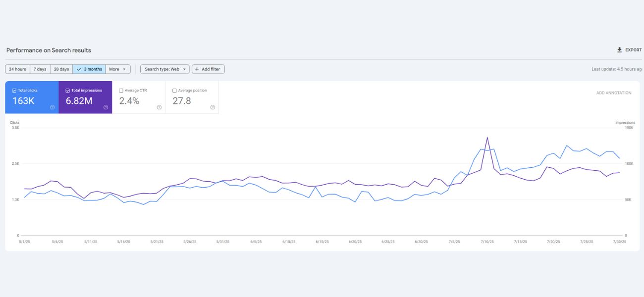Screen dimensions: 644x297
Task: Open help tooltip on Total clicks card
Action: point(53,106)
